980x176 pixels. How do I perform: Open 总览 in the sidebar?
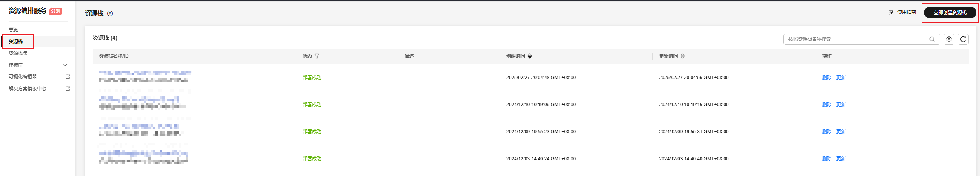click(13, 30)
